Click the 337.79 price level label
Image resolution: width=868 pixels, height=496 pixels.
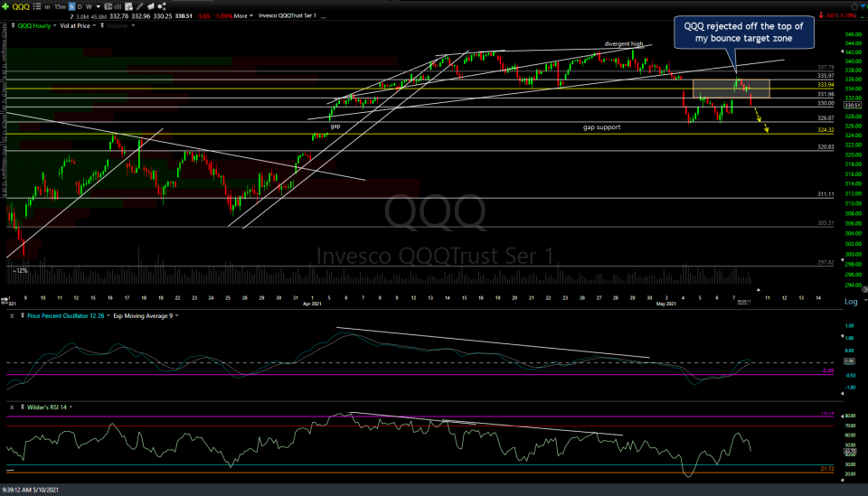[826, 68]
